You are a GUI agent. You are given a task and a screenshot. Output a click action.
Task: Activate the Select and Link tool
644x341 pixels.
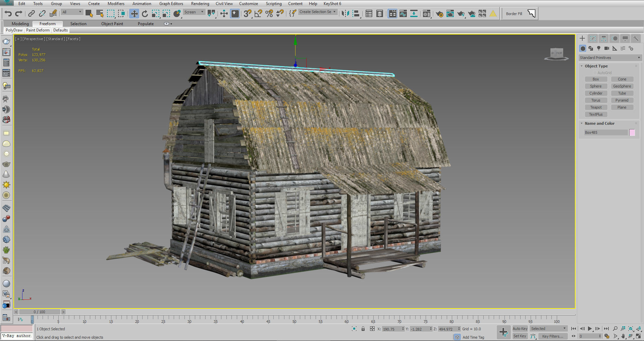tap(31, 13)
